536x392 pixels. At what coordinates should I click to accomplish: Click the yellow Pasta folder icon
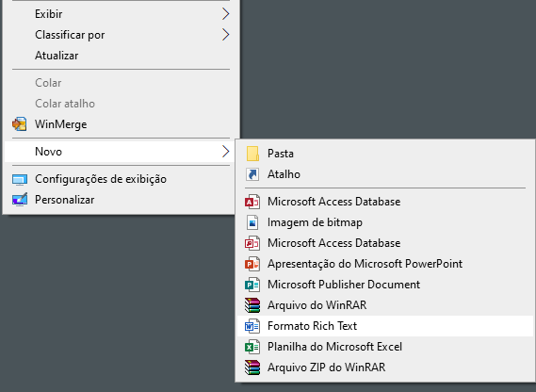pyautogui.click(x=252, y=154)
